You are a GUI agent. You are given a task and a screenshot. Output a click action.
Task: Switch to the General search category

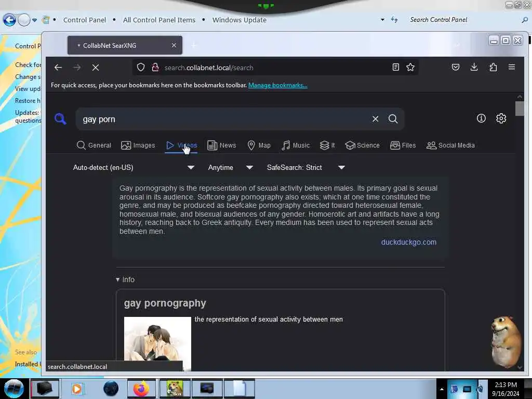coord(94,145)
